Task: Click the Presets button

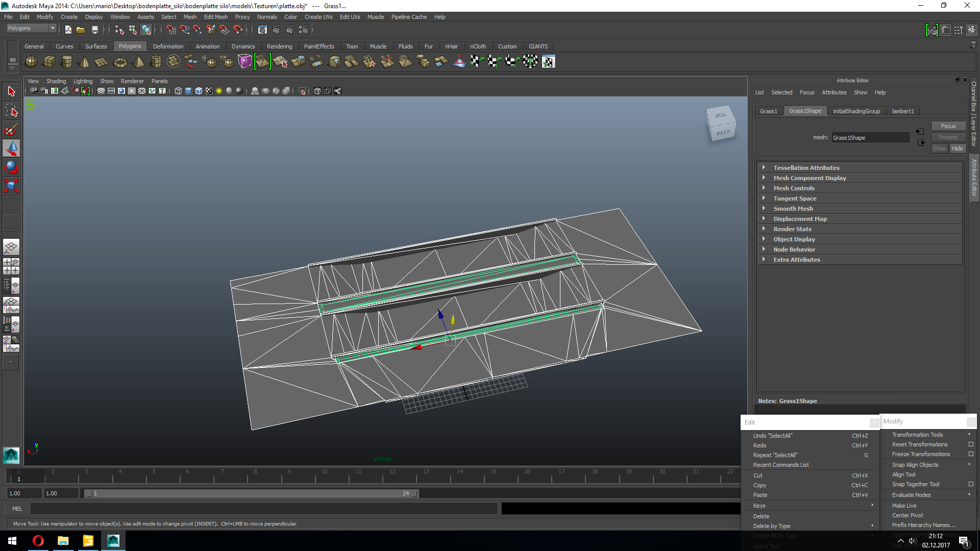Action: (948, 137)
